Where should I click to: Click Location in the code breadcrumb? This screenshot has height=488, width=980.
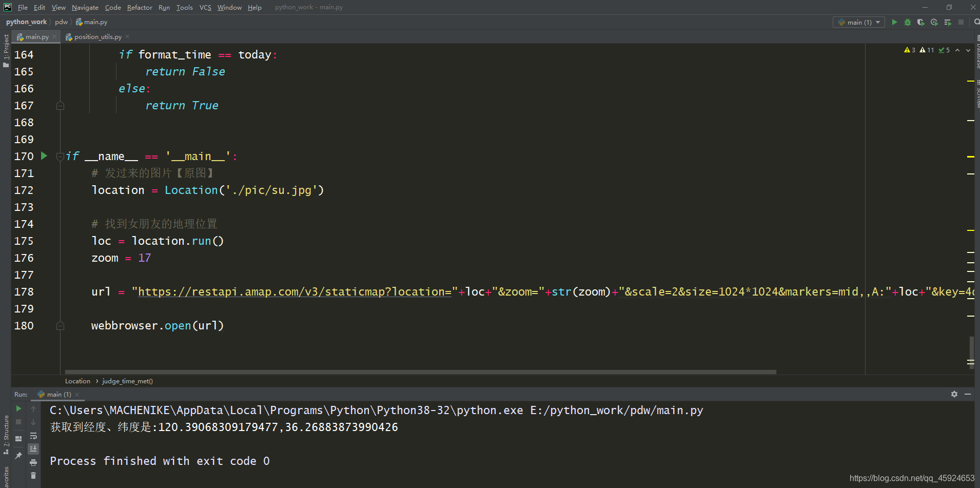(77, 381)
